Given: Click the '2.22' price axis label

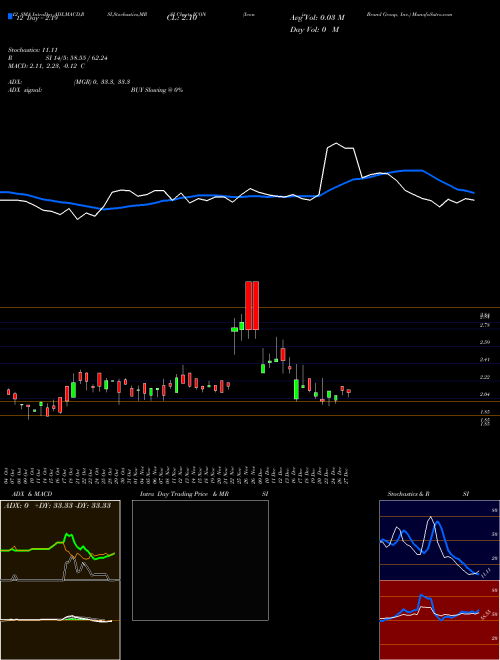Looking at the screenshot, I should click(x=484, y=377).
